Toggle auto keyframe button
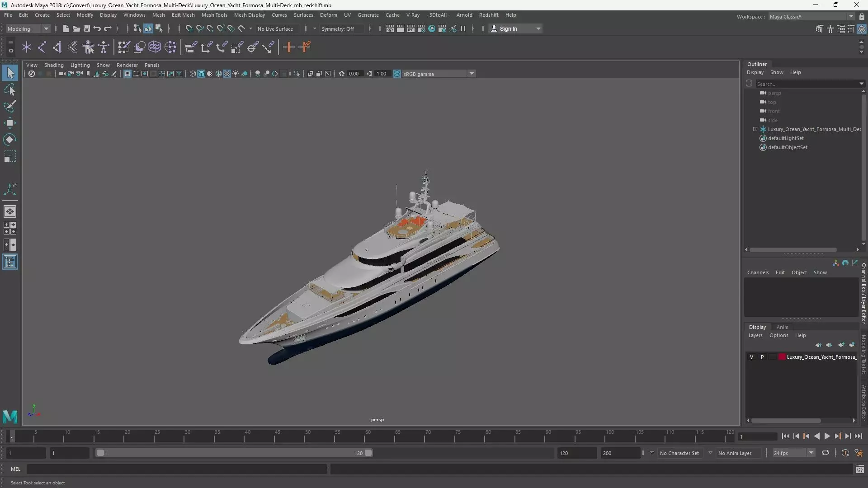Image resolution: width=868 pixels, height=488 pixels. (845, 453)
